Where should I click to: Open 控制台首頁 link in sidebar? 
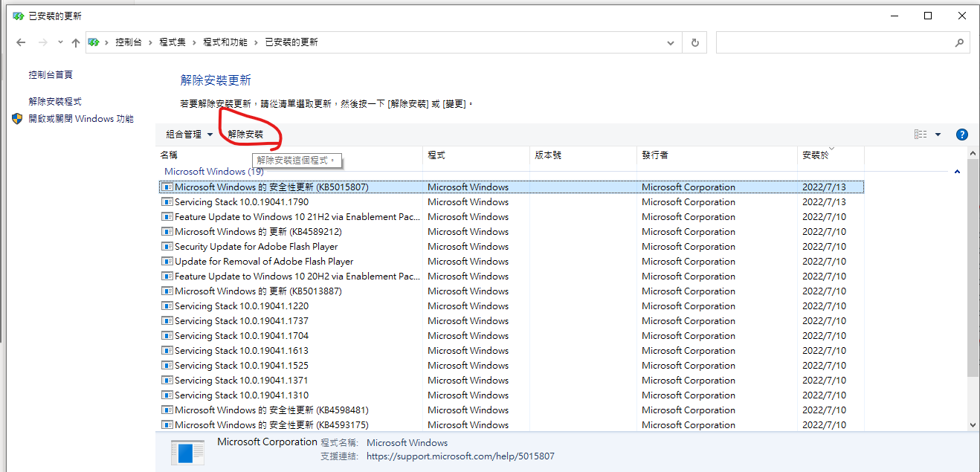[x=51, y=75]
